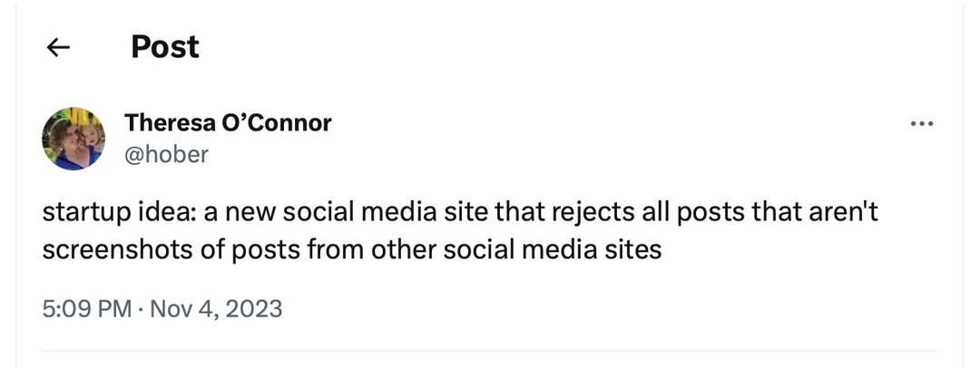Click the "Post" header title

165,47
